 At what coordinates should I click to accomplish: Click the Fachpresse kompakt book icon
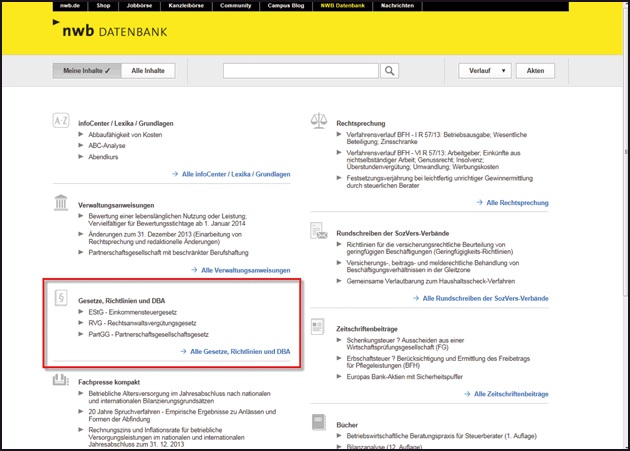pyautogui.click(x=60, y=383)
